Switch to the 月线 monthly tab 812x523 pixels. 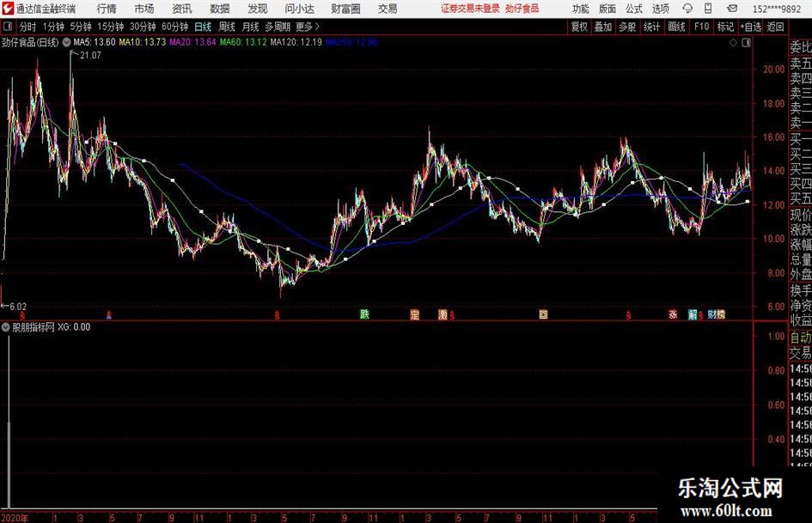[x=251, y=27]
